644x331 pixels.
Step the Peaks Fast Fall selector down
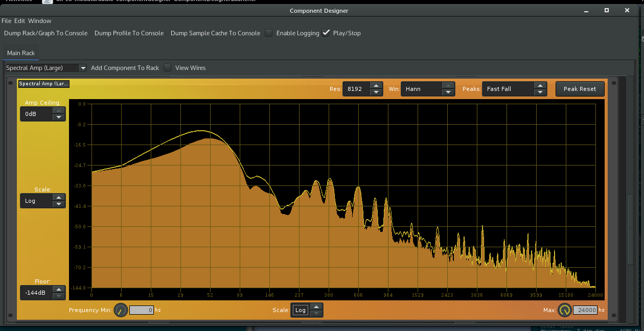click(x=540, y=92)
